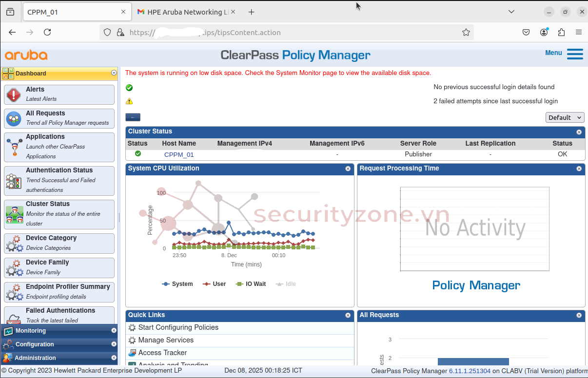The width and height of the screenshot is (588, 378).
Task: Close the System CPU Utilization widget
Action: click(348, 169)
